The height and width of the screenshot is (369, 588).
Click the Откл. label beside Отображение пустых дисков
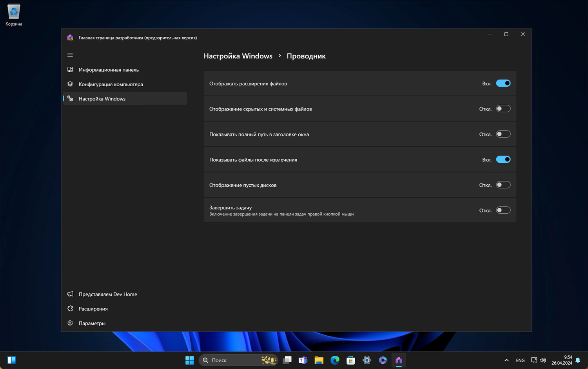click(485, 185)
